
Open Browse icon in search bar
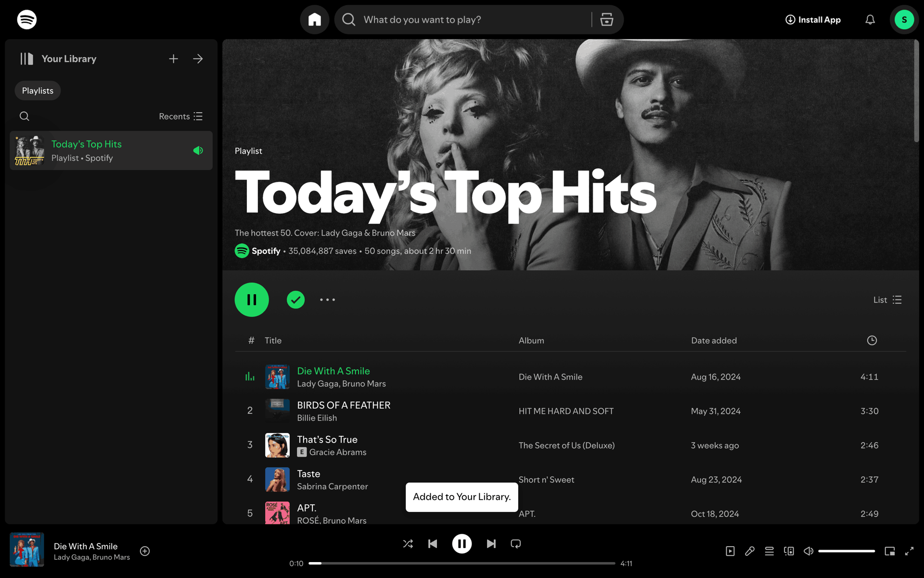point(607,20)
